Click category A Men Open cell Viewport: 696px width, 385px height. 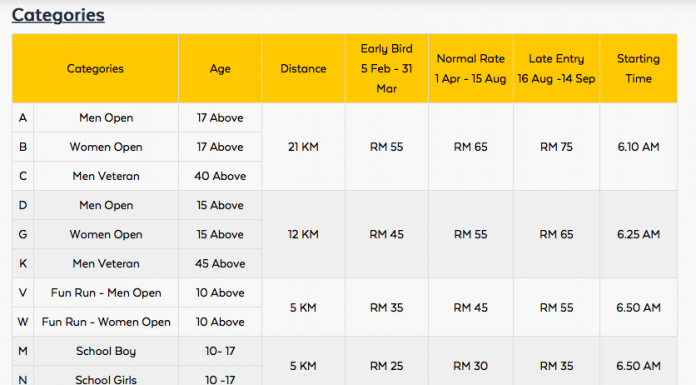click(106, 118)
